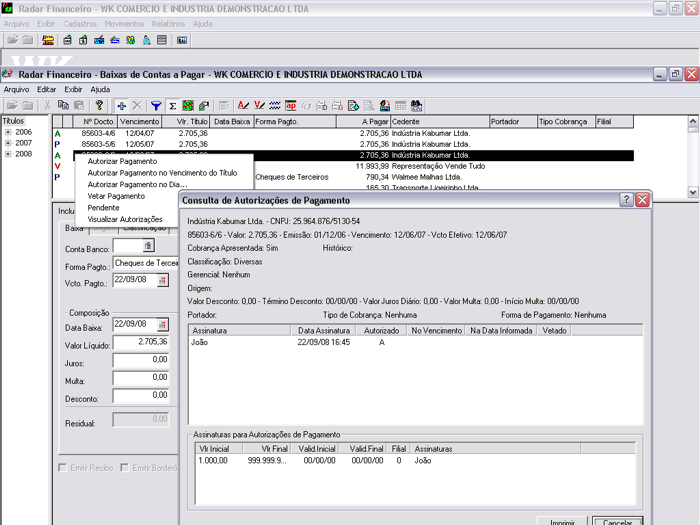This screenshot has width=700, height=525.
Task: Toggle the Emitir Borderô checkbox
Action: tap(125, 467)
